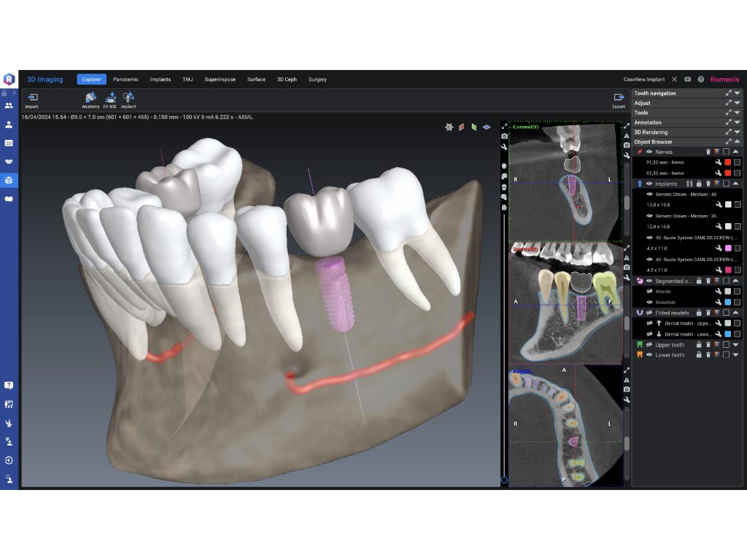Tick the checkbox for Mandible row
Viewport: 747px width, 560px height.
coord(737,302)
